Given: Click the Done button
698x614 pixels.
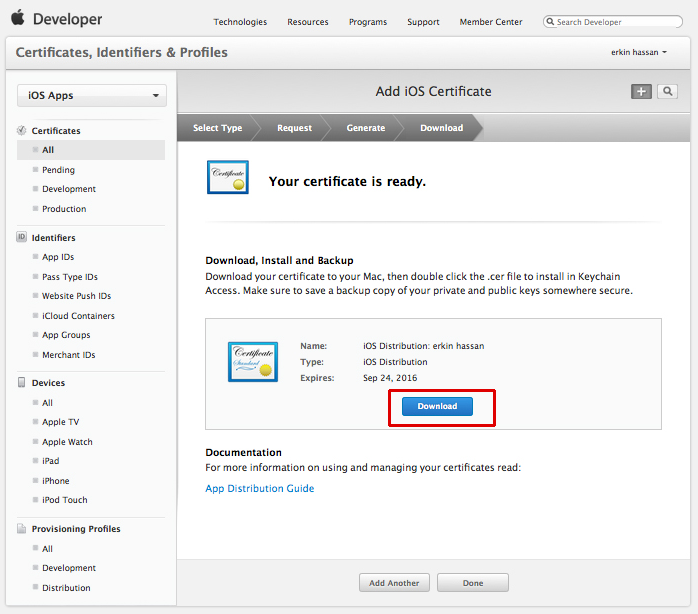Looking at the screenshot, I should click(473, 582).
